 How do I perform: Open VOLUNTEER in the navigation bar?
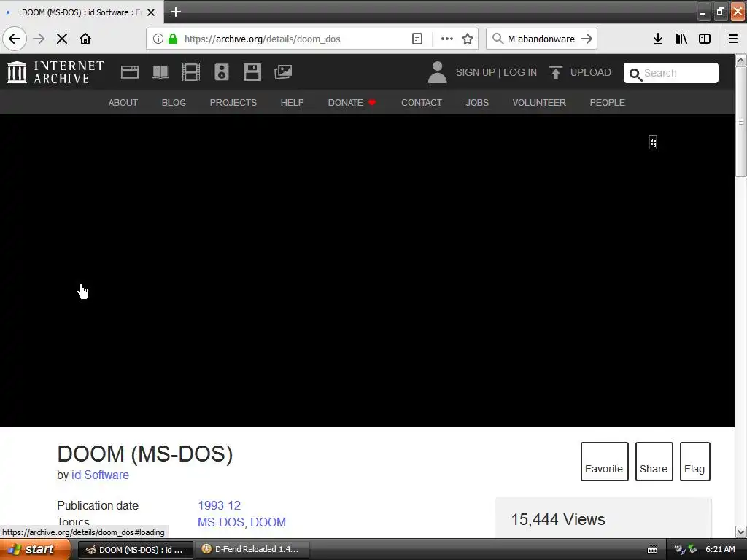539,102
